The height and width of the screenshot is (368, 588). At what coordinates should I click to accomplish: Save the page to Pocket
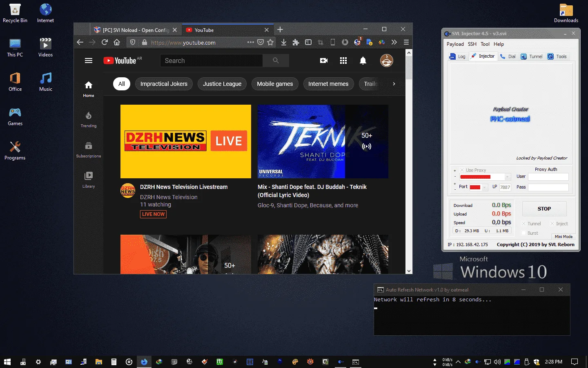[x=261, y=42]
